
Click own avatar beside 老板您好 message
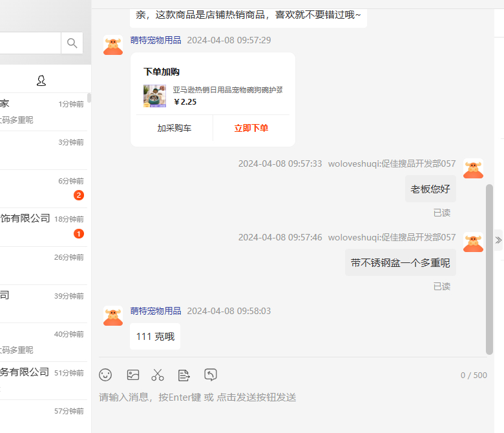coord(473,169)
